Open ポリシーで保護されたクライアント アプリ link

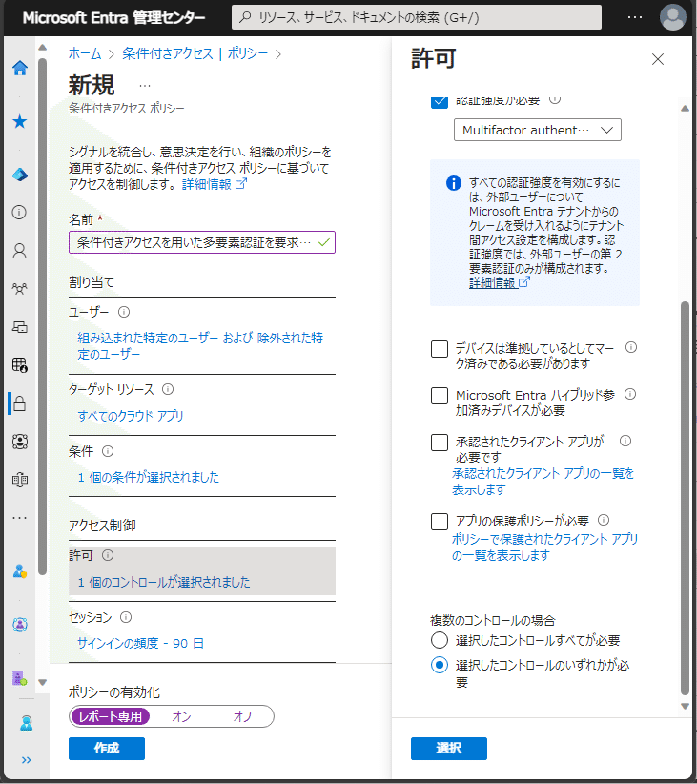coord(544,547)
